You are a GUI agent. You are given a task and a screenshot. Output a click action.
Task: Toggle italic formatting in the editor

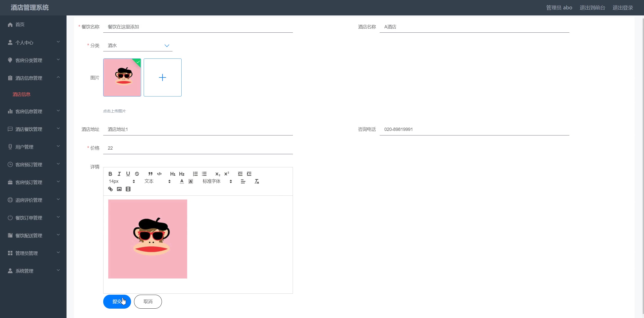pyautogui.click(x=119, y=174)
